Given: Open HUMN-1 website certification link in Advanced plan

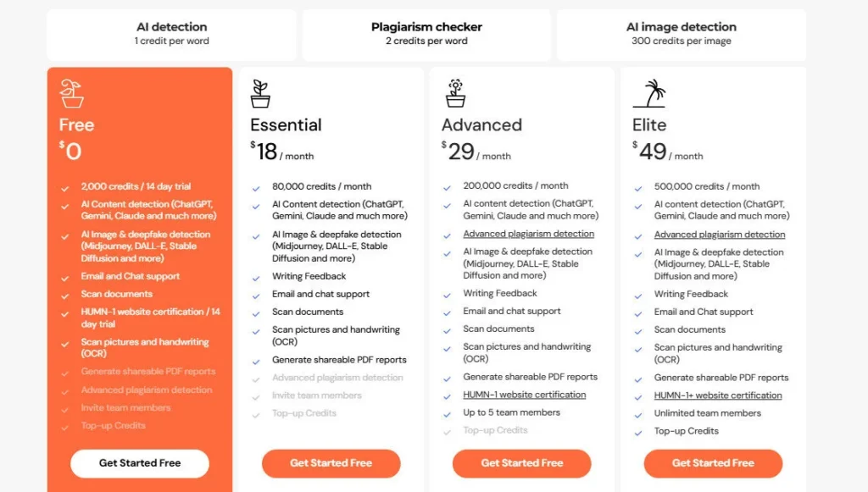Looking at the screenshot, I should click(x=524, y=395).
